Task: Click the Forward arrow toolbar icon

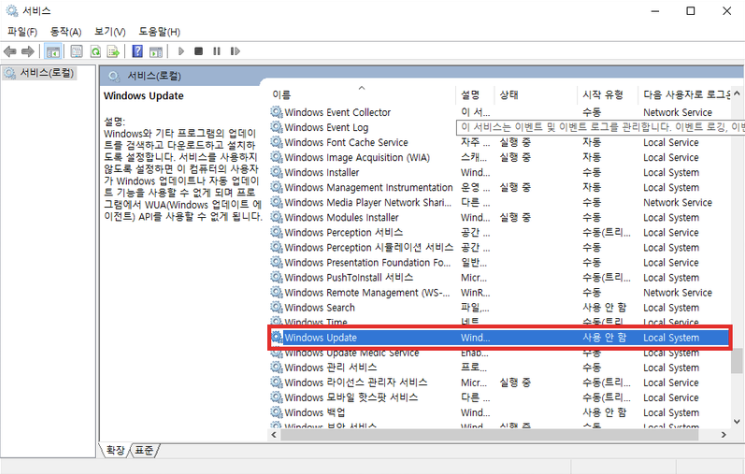Action: click(x=28, y=51)
